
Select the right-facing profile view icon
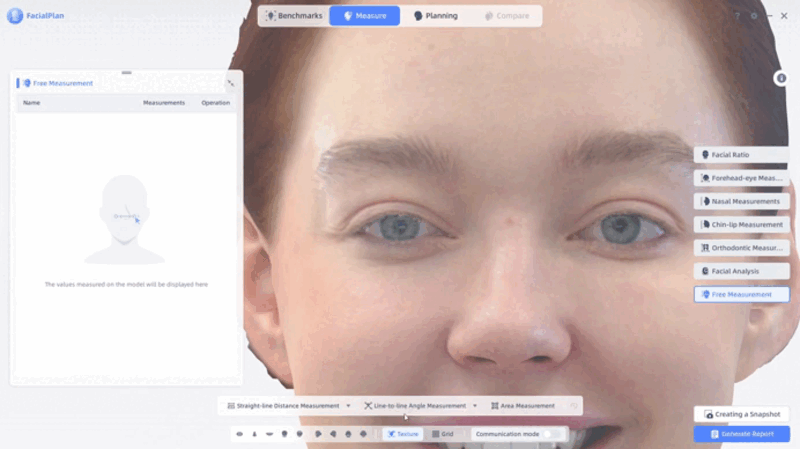pos(318,434)
